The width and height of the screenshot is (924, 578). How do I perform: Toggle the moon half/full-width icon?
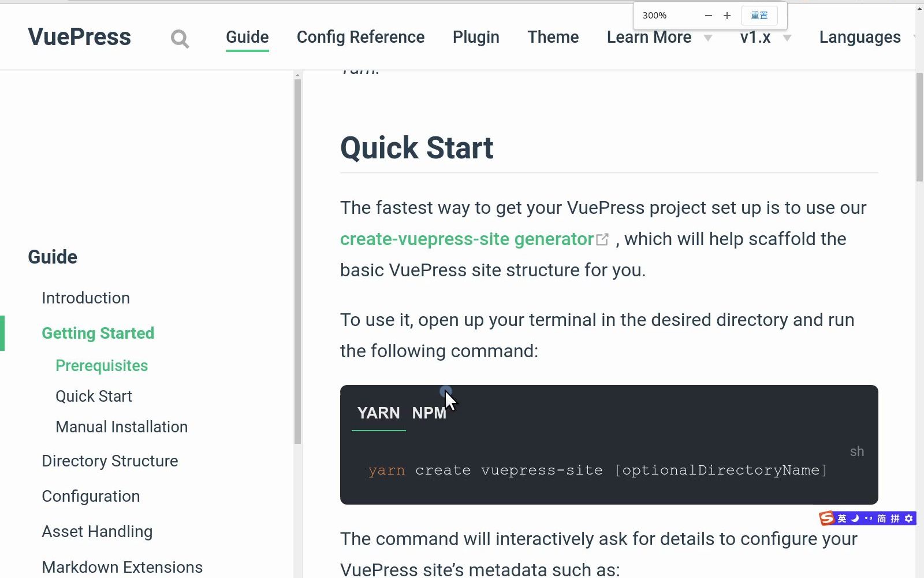click(x=855, y=518)
